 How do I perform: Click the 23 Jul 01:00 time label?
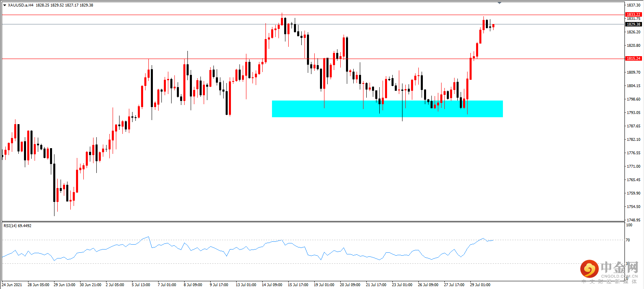(x=402, y=285)
